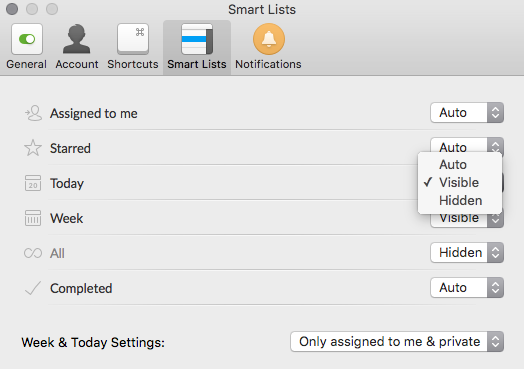This screenshot has height=369, width=524.
Task: Open the Completed visibility dropdown
Action: point(467,287)
